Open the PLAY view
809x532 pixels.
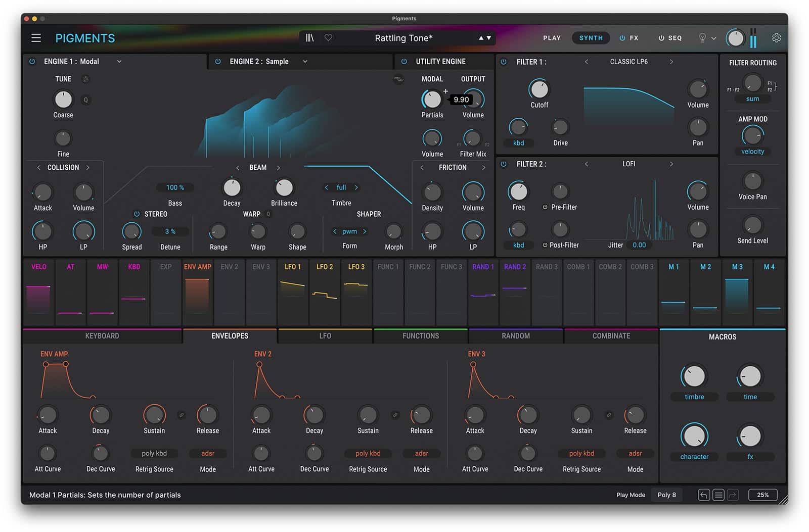(x=552, y=38)
